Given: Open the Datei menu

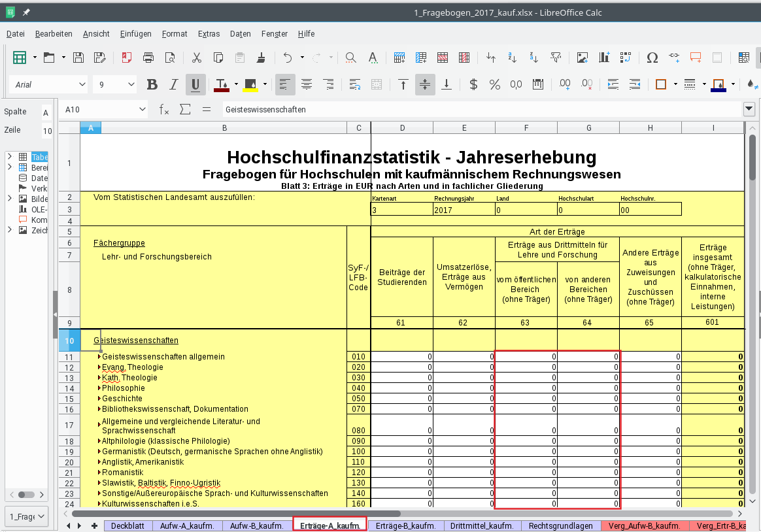Looking at the screenshot, I should tap(16, 33).
